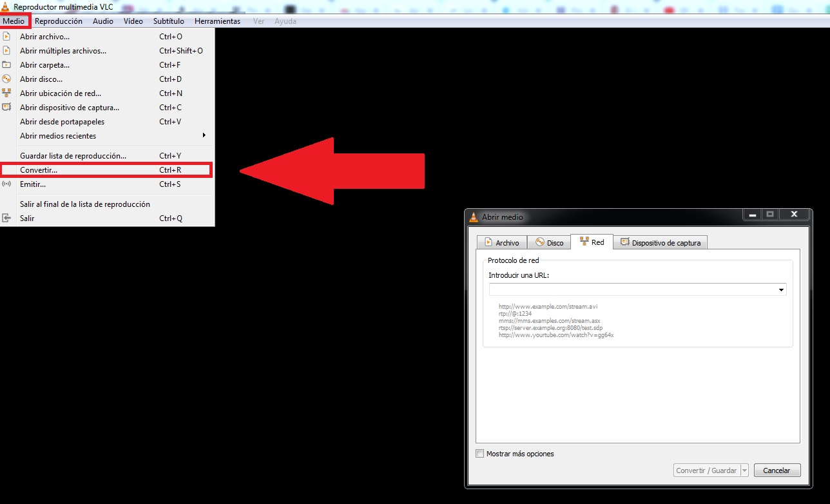Click the file icon on the Archivo tab
830x504 pixels.
tap(488, 242)
